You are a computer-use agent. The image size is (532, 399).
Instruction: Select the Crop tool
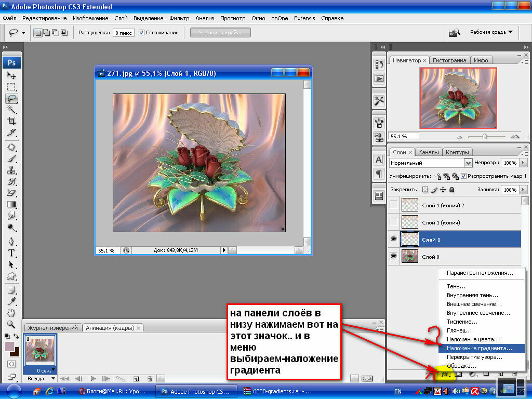point(11,121)
